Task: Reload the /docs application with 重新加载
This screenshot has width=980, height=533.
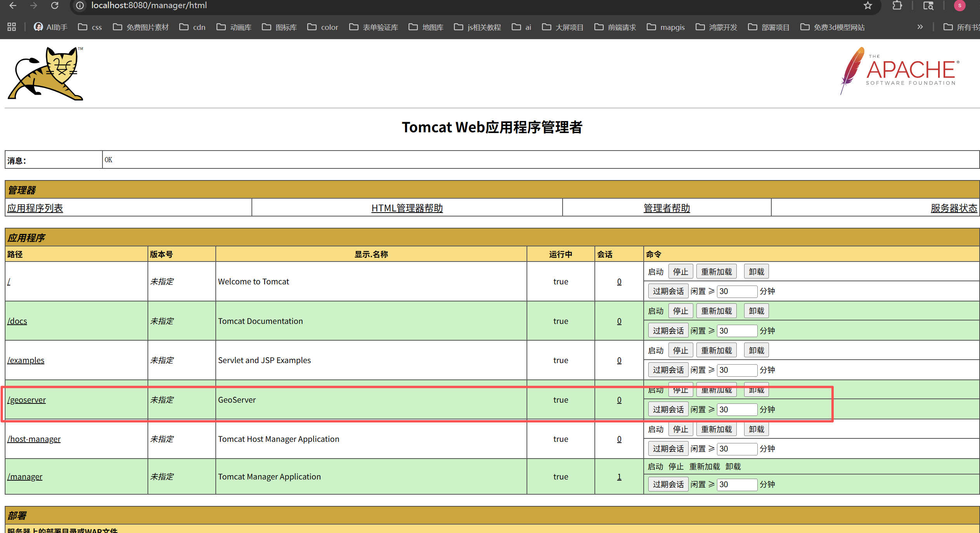Action: (716, 311)
